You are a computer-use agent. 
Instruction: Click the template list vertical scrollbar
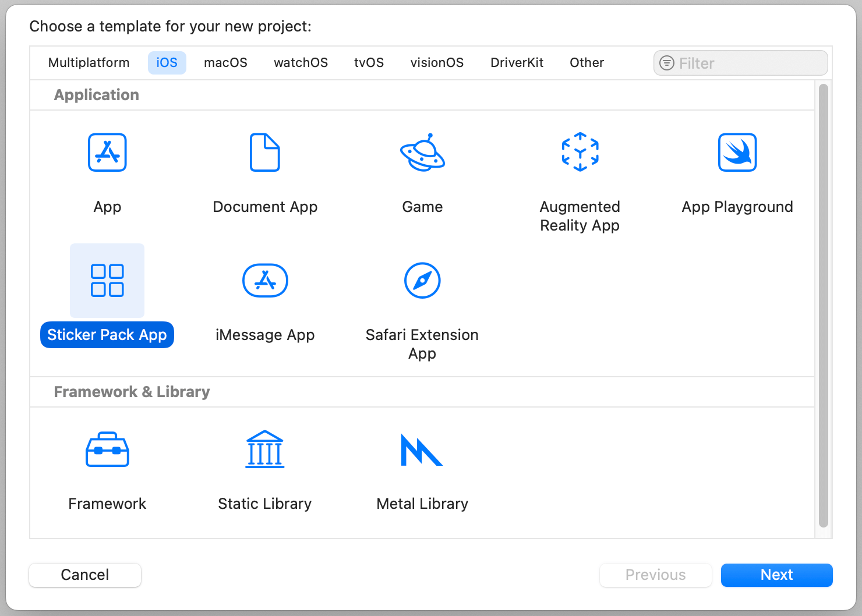[x=823, y=306]
